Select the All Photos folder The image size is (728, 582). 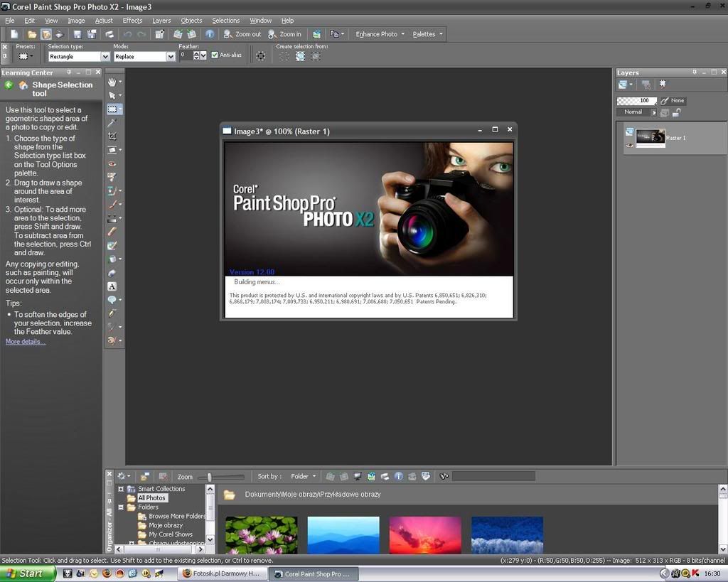point(151,498)
